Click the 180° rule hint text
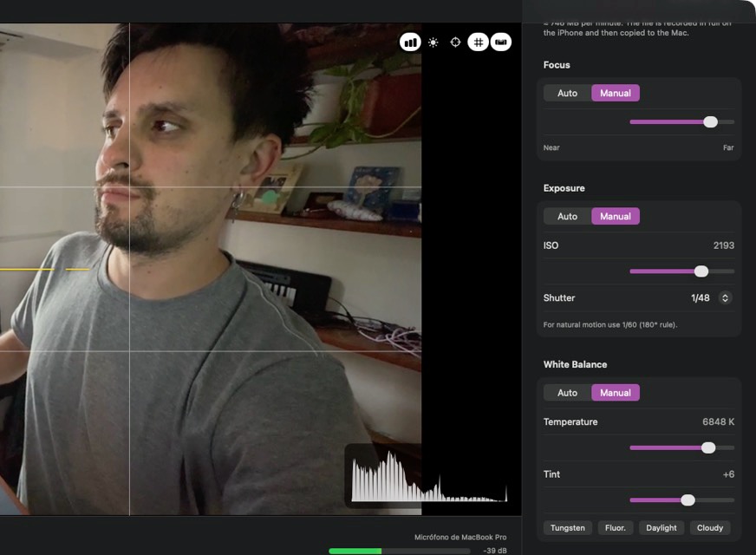756x555 pixels. pos(609,325)
